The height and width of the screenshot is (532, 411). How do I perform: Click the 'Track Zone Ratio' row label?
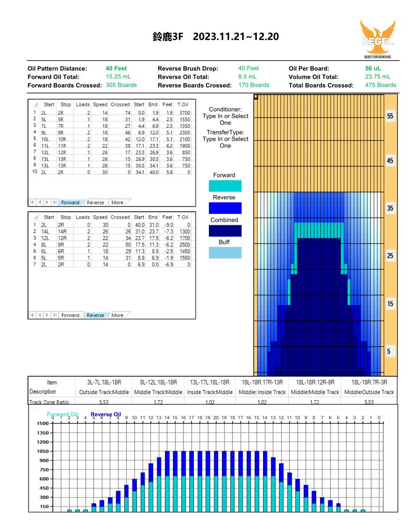point(49,402)
